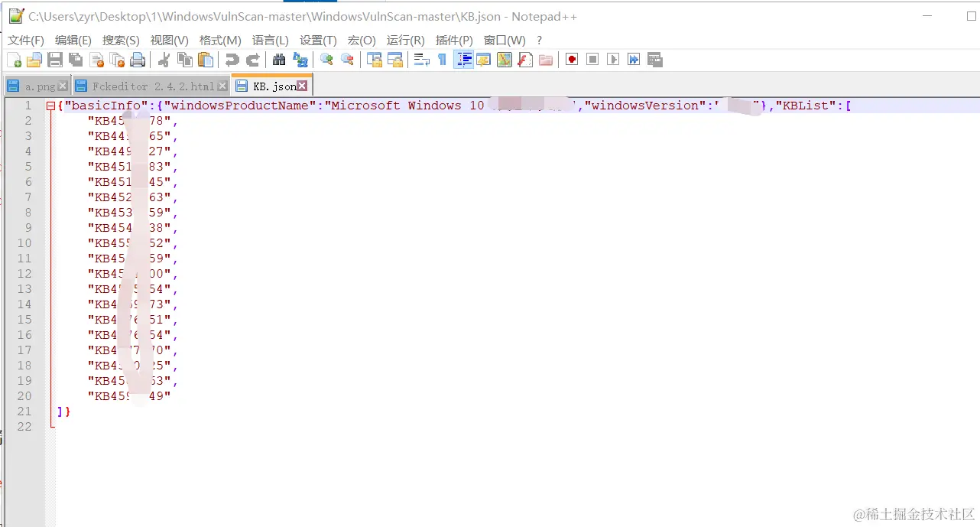Click the Zoom In magnifier icon
Screen dimensions: 980x527
(x=327, y=60)
